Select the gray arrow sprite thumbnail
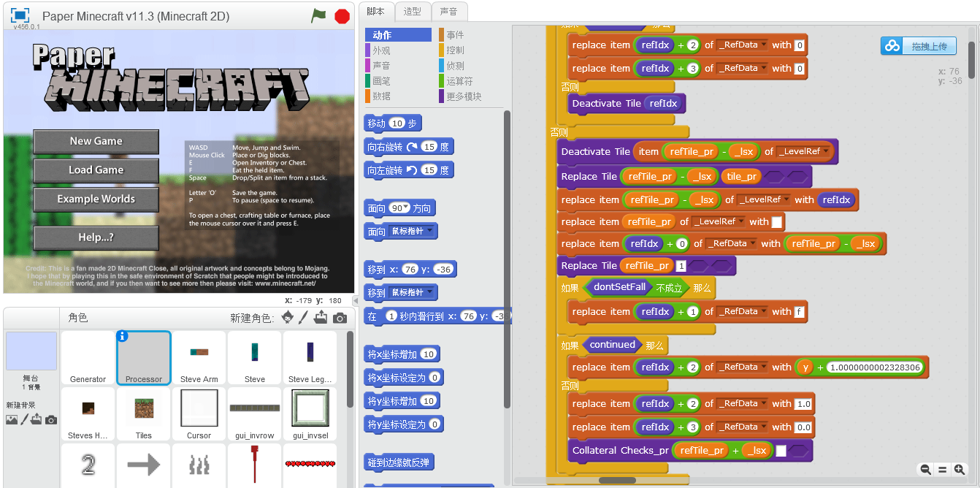Screen dimensions: 980x488 coord(144,465)
